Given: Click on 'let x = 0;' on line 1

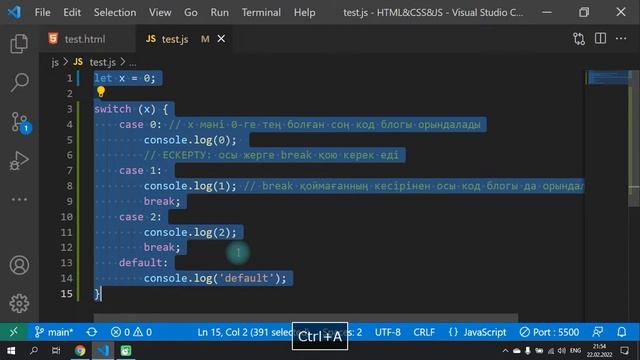Looking at the screenshot, I should click(x=125, y=78).
